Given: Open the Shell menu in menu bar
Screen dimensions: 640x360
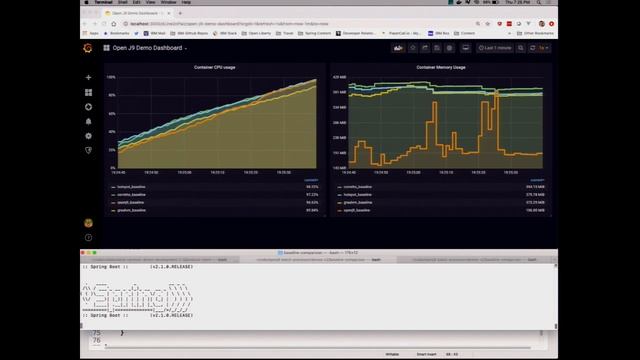Looking at the screenshot, I should coord(122,2).
